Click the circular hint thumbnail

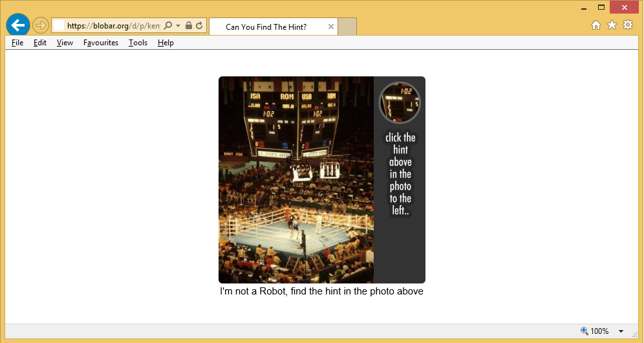[x=400, y=102]
